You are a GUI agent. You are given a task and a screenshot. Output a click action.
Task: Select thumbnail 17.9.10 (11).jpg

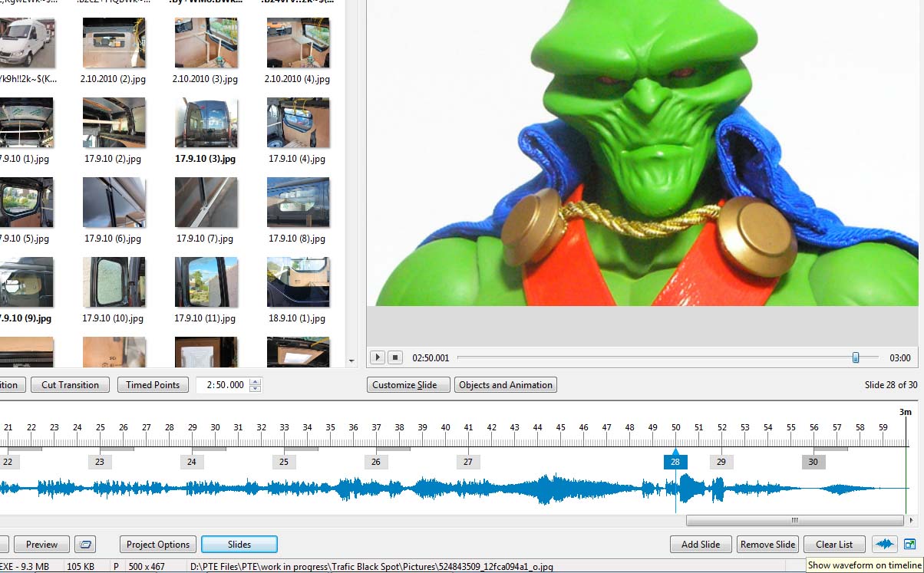(206, 282)
